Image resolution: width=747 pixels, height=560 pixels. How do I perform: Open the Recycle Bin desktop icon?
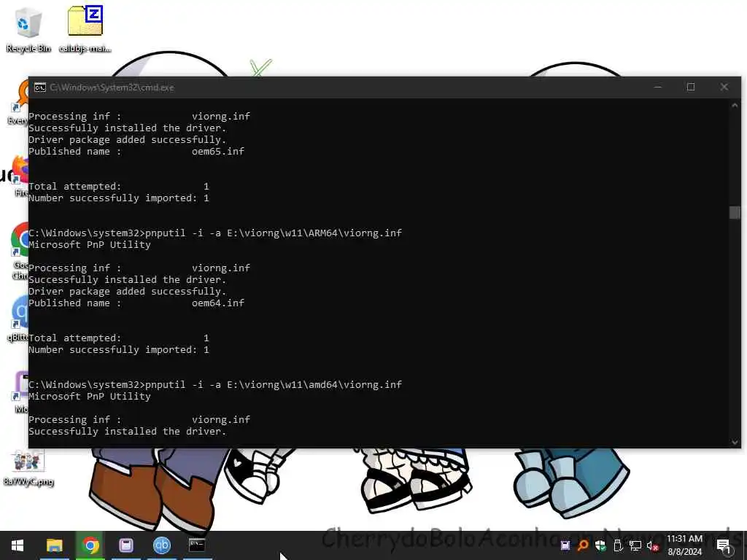coord(28,29)
